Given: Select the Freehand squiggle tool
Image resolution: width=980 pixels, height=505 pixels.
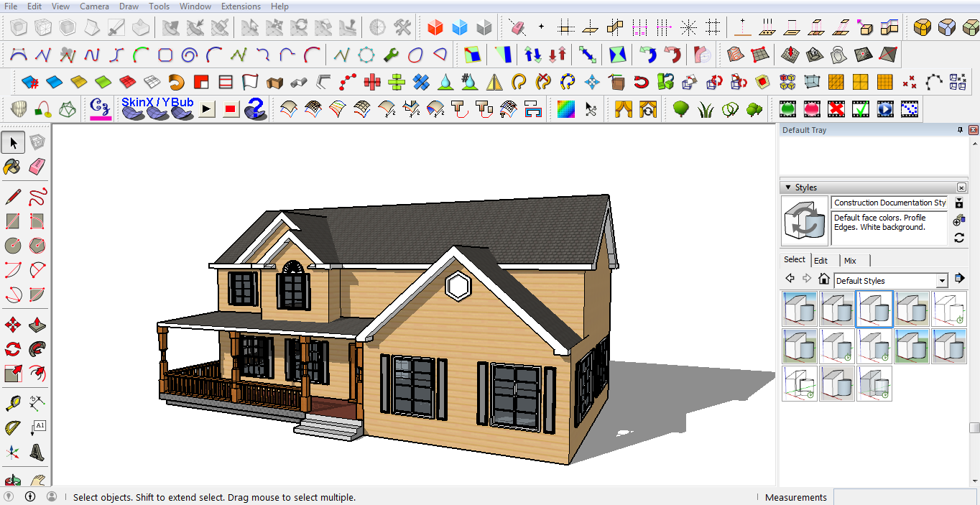Looking at the screenshot, I should click(37, 197).
